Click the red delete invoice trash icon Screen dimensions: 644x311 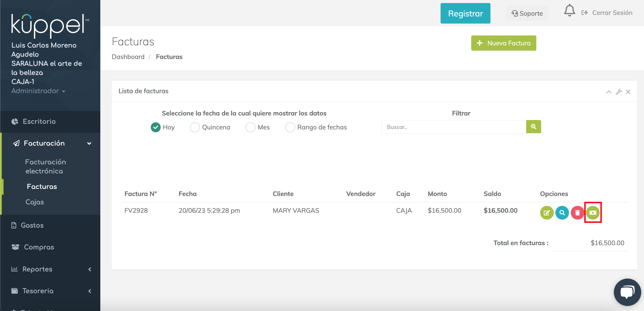(x=577, y=212)
